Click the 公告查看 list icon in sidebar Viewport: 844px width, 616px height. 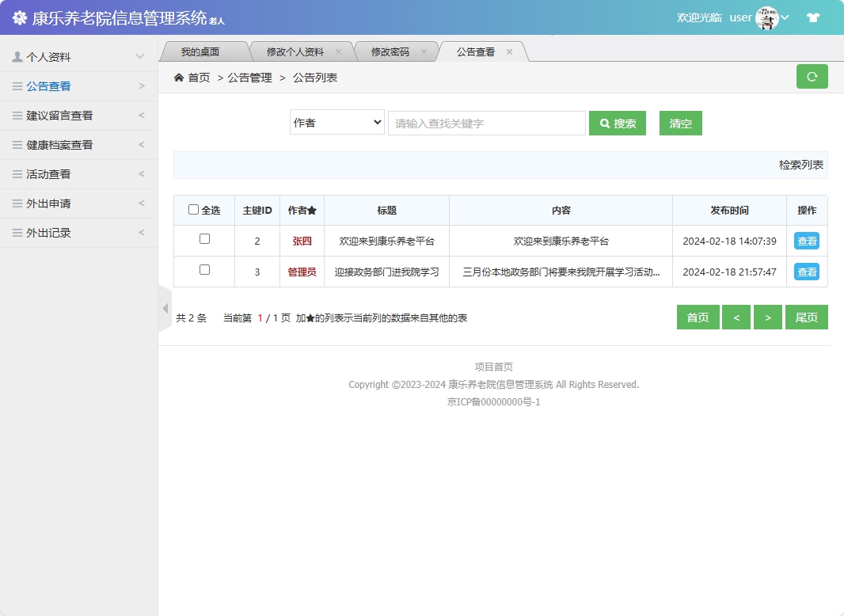17,86
